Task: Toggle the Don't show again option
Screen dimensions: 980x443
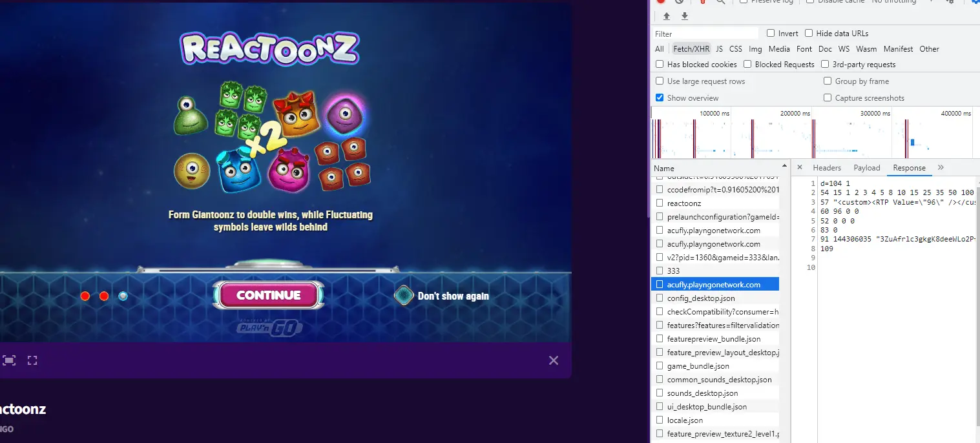Action: [x=404, y=296]
